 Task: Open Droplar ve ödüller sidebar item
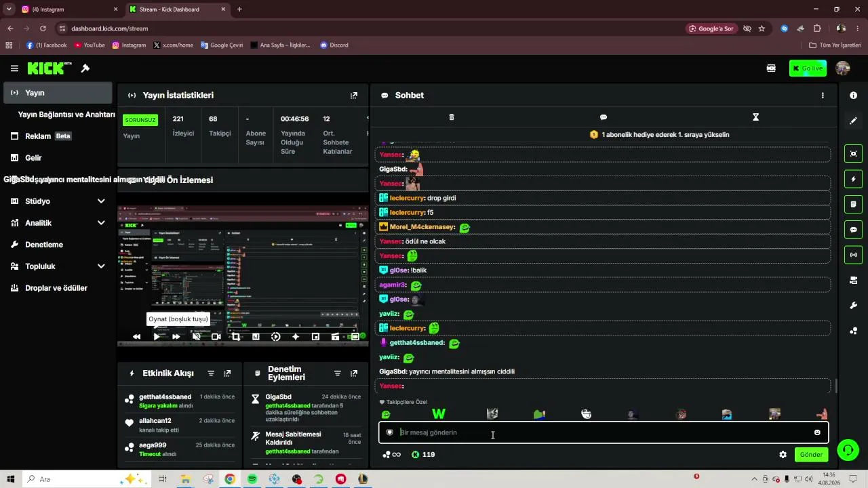click(x=58, y=288)
